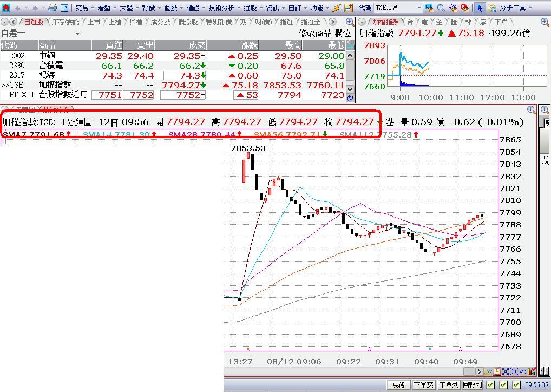Viewport: 551px width, 392px height.
Task: Select the 台股指數近月 row
Action: point(173,95)
